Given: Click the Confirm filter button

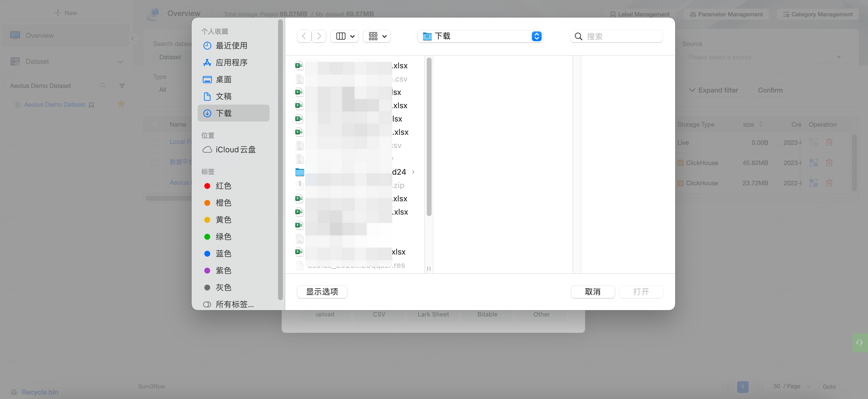Looking at the screenshot, I should click(x=770, y=90).
